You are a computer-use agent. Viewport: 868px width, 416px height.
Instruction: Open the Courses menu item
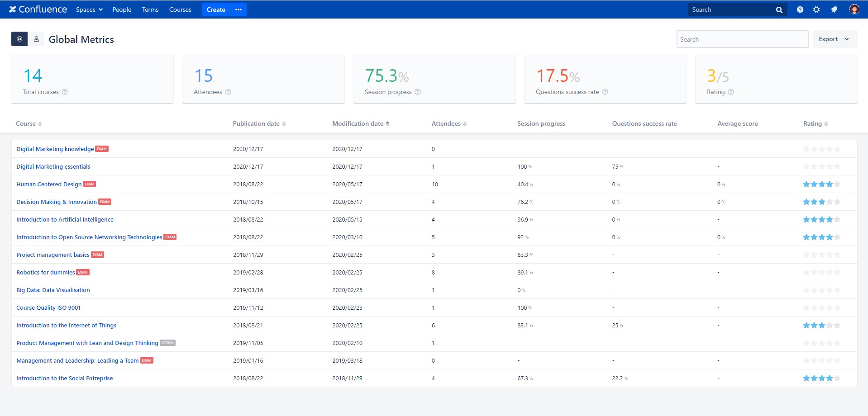(180, 9)
